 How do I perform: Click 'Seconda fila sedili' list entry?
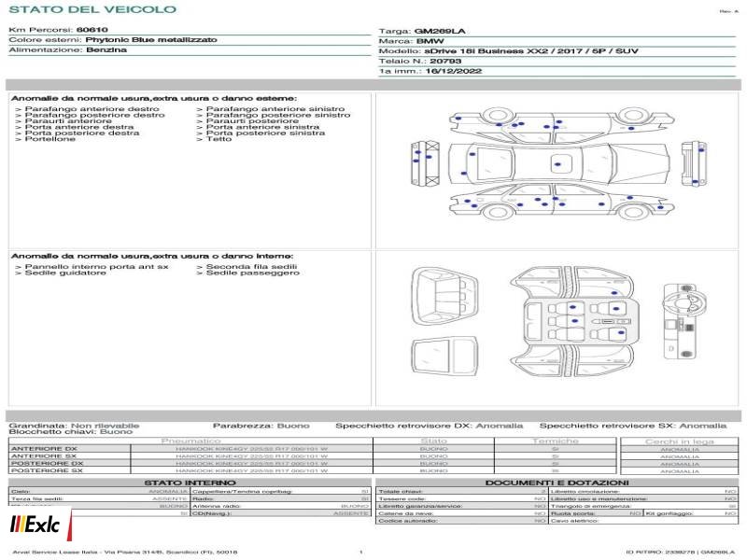(x=251, y=267)
